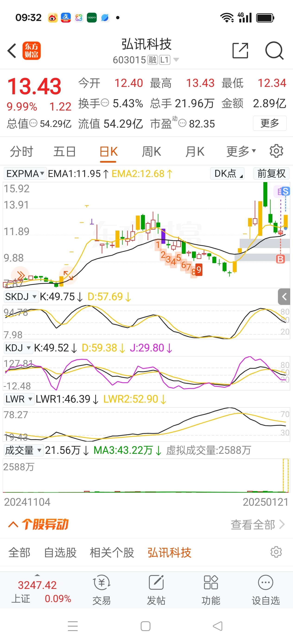
Task: Open 查看全部 link
Action: [258, 524]
